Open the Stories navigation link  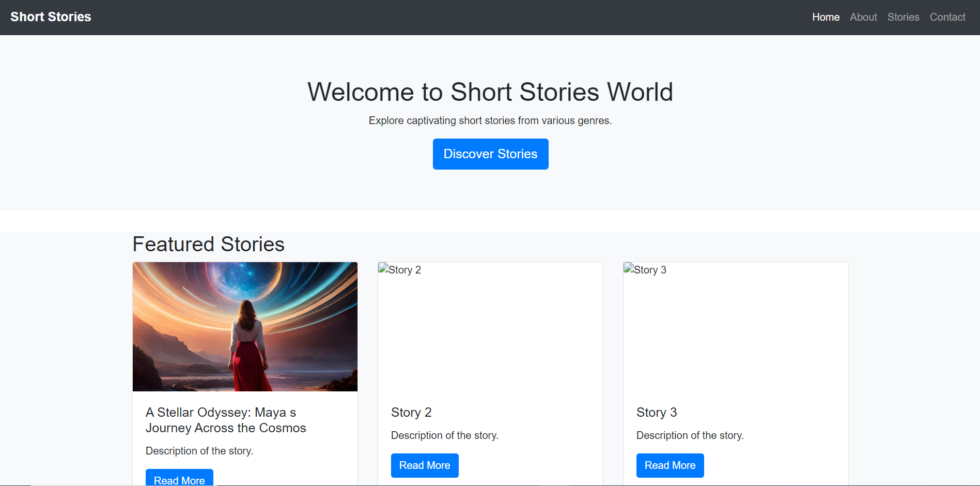(903, 17)
